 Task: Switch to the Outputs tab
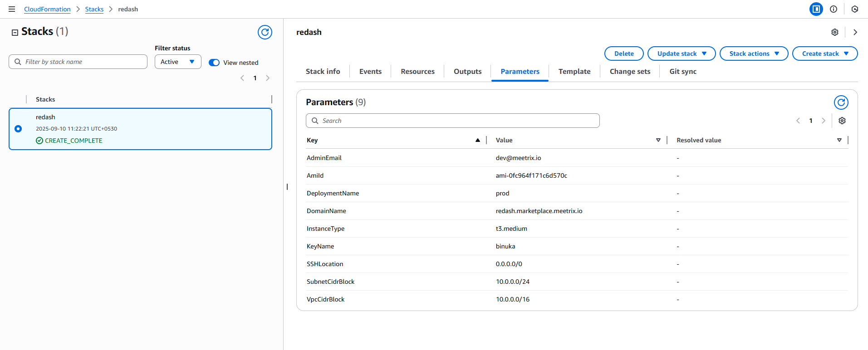pos(468,72)
